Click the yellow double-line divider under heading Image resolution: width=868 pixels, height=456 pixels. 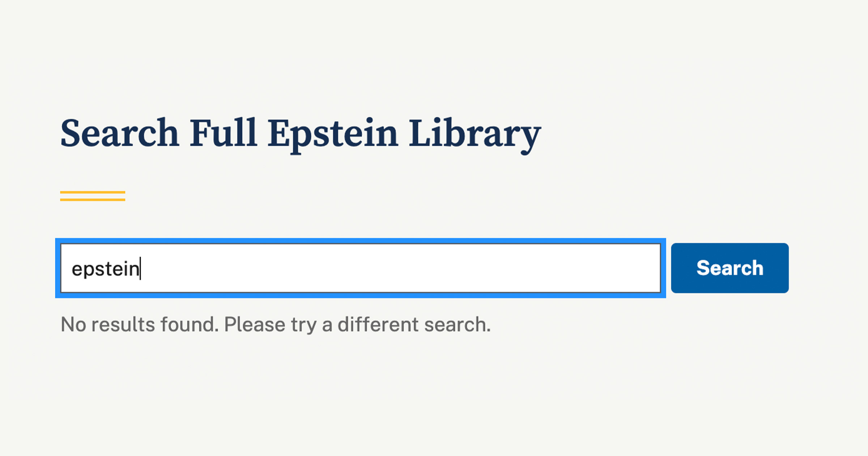pyautogui.click(x=93, y=196)
